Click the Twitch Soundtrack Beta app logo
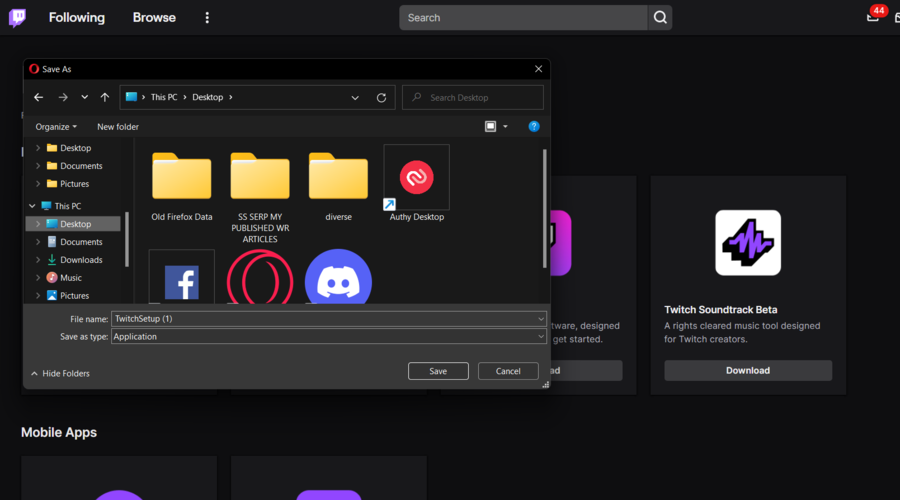Screen dimensions: 900x500 (x=748, y=243)
